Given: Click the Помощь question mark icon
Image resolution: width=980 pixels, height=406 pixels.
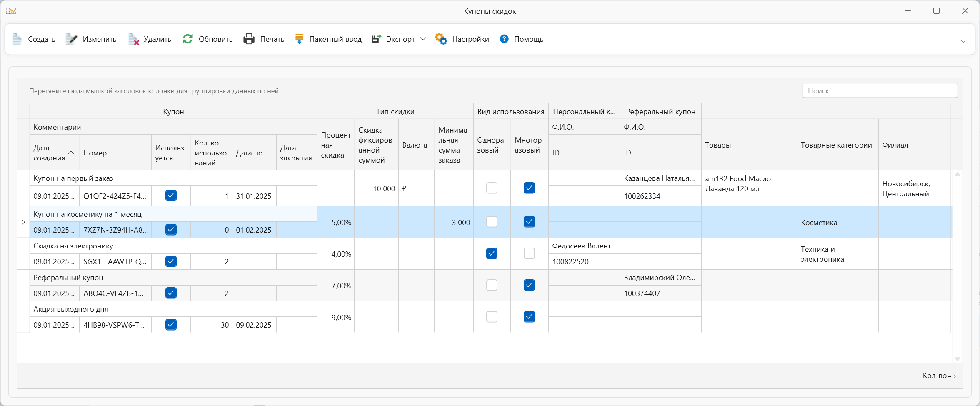Looking at the screenshot, I should [504, 39].
